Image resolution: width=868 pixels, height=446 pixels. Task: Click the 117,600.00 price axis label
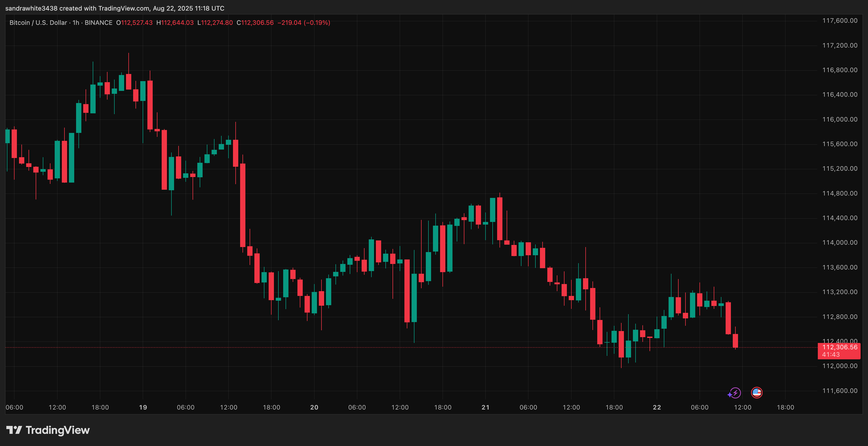pos(840,21)
